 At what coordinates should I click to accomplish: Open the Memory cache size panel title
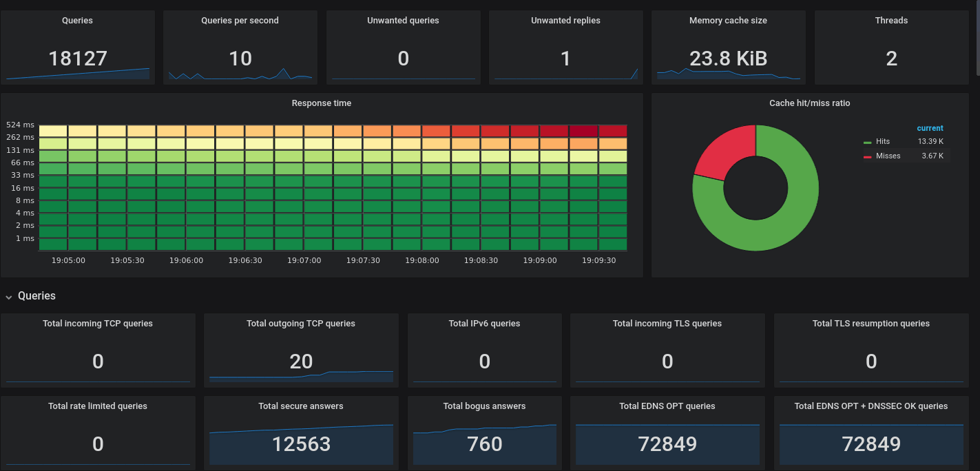pos(728,21)
